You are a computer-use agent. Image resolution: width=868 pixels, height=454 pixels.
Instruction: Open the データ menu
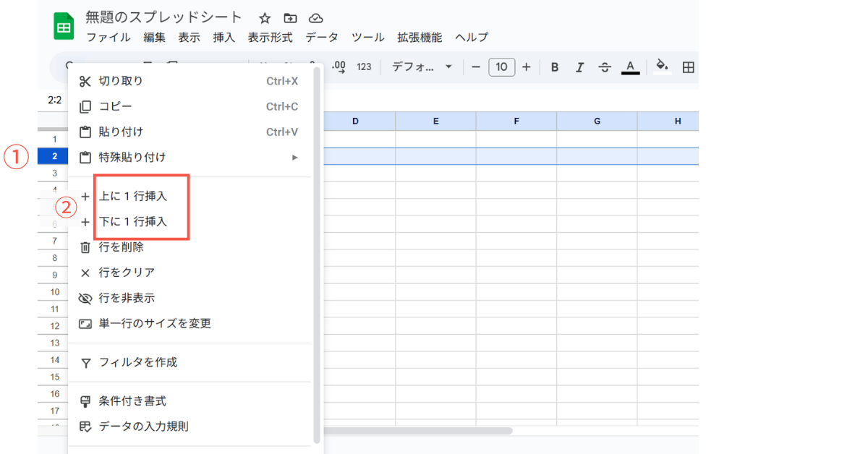[x=322, y=38]
